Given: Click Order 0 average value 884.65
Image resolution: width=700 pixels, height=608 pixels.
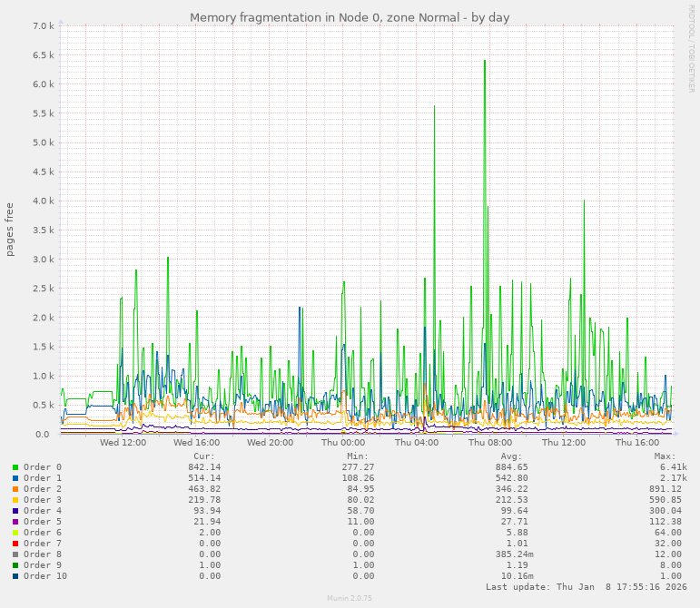Looking at the screenshot, I should (511, 467).
